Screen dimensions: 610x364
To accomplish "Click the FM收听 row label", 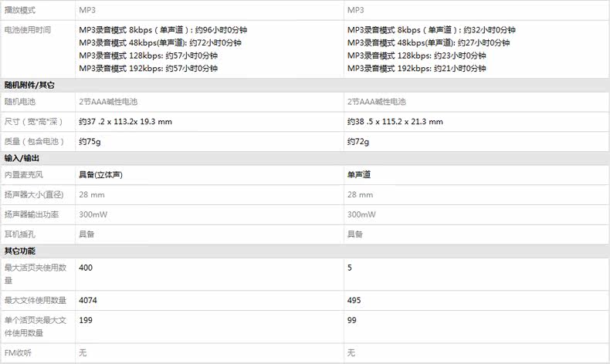I will (18, 353).
